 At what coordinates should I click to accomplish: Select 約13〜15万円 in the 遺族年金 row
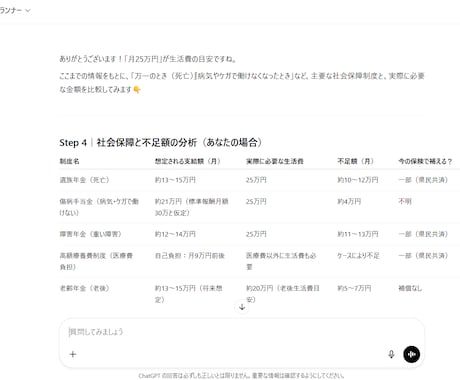tap(175, 180)
